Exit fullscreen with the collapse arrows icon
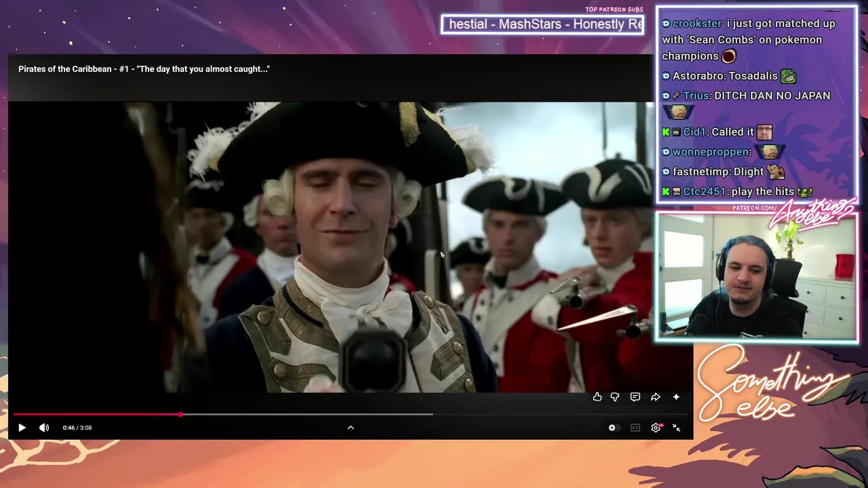 pyautogui.click(x=676, y=428)
